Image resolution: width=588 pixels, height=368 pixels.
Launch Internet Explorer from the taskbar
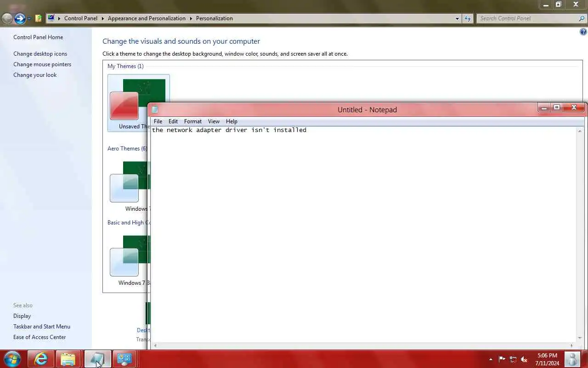tap(41, 359)
